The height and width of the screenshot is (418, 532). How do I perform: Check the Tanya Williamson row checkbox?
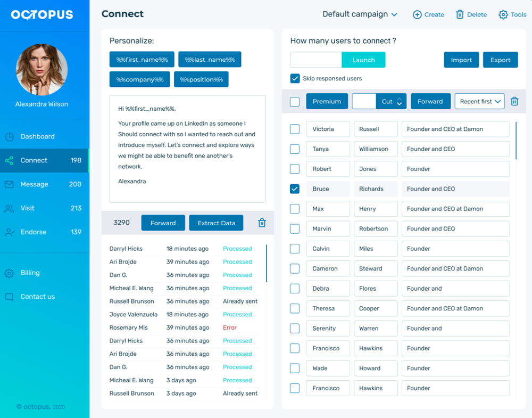(x=295, y=149)
